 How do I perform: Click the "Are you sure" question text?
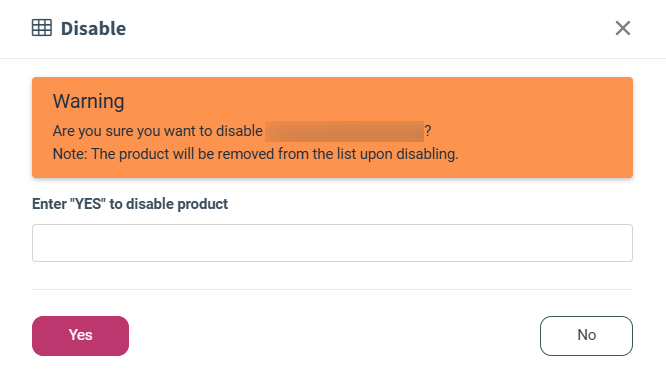(x=158, y=131)
